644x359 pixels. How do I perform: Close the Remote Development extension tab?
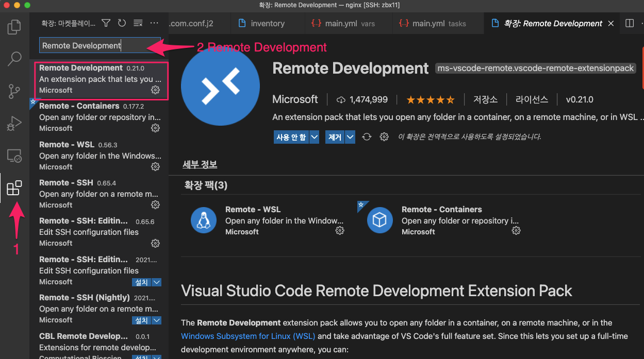(611, 23)
